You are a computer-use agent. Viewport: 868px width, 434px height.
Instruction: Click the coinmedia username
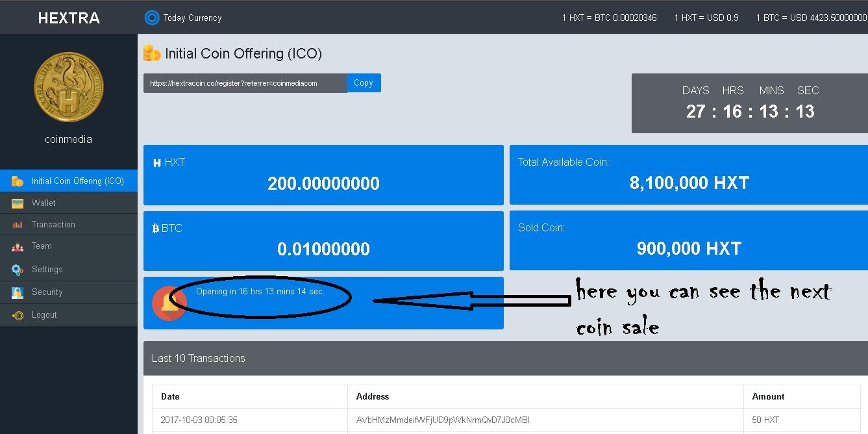click(68, 140)
